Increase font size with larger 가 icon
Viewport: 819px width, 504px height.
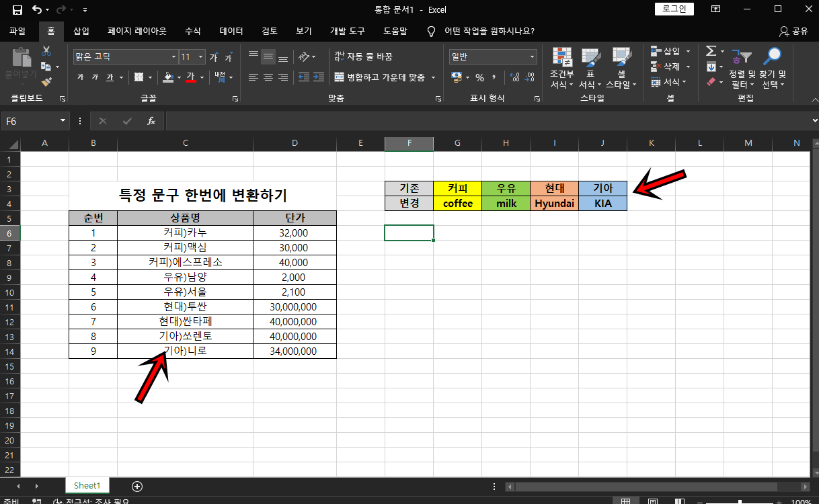click(214, 57)
